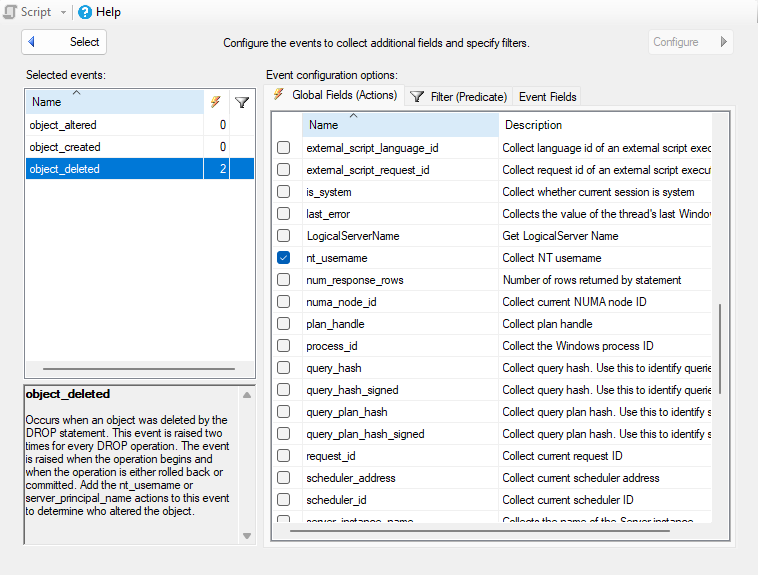This screenshot has width=758, height=575.
Task: Select the query_plan_hash field name
Action: 347,413
